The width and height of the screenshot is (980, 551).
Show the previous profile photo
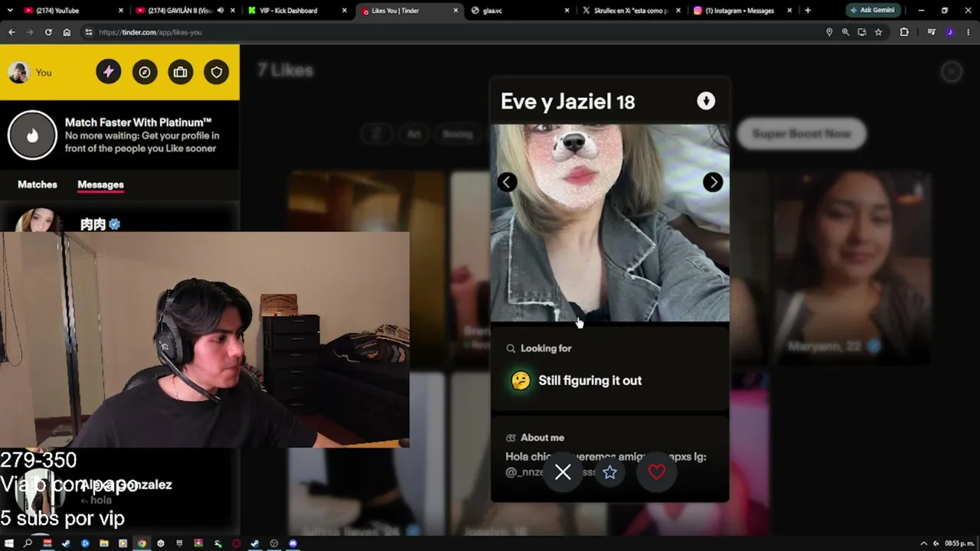pos(507,181)
